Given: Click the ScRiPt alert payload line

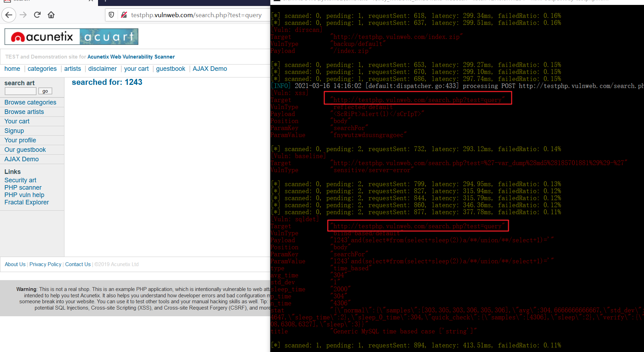Looking at the screenshot, I should point(377,114).
